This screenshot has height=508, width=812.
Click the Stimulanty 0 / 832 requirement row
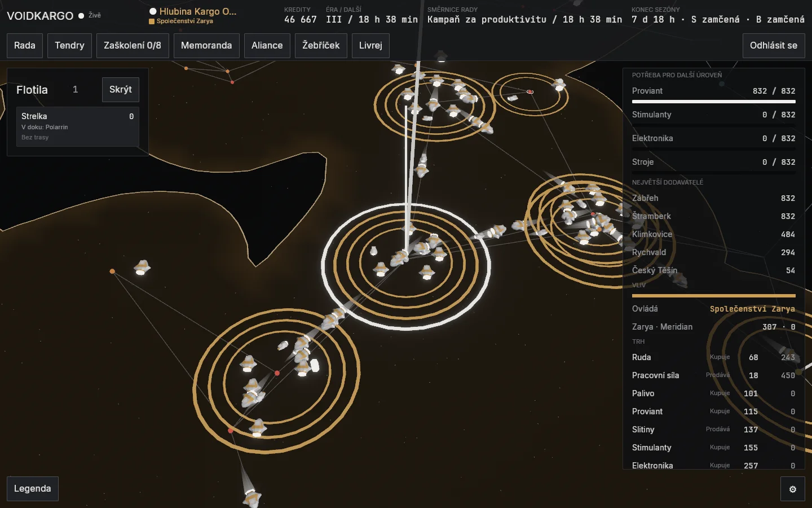pyautogui.click(x=714, y=115)
